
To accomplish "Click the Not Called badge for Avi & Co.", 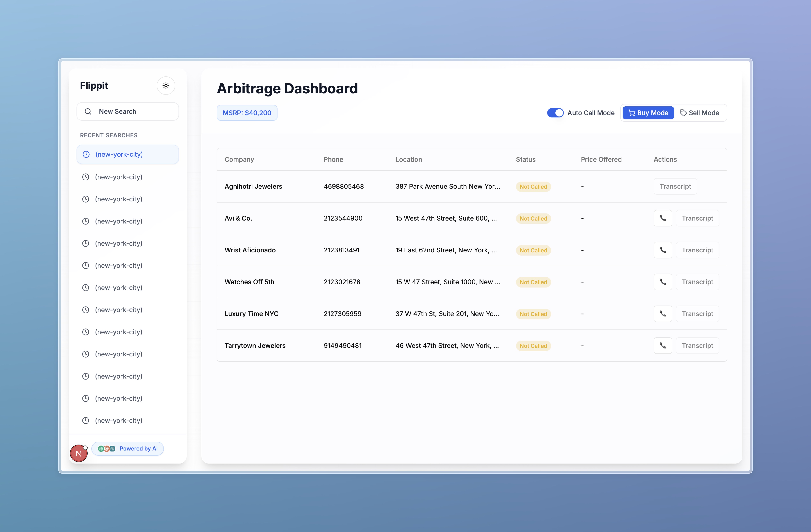I will [533, 219].
